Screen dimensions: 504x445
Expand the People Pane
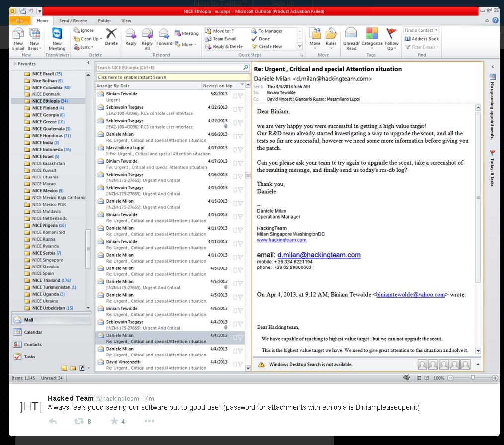478,364
